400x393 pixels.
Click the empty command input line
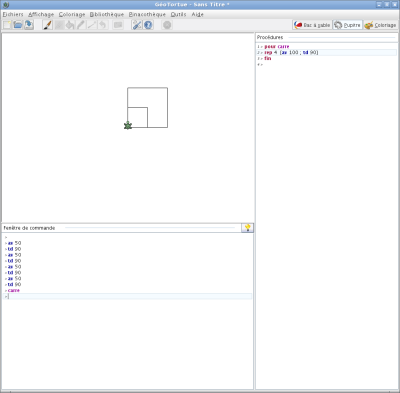128,296
